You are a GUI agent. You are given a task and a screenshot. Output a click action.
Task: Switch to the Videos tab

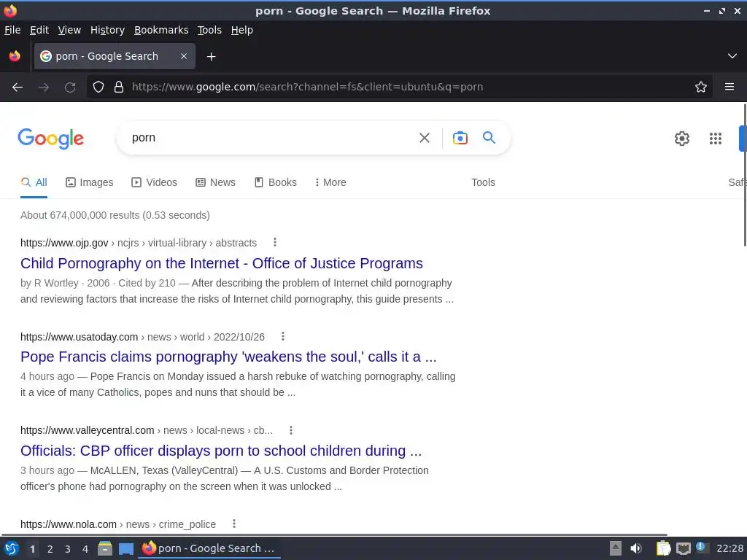click(155, 182)
